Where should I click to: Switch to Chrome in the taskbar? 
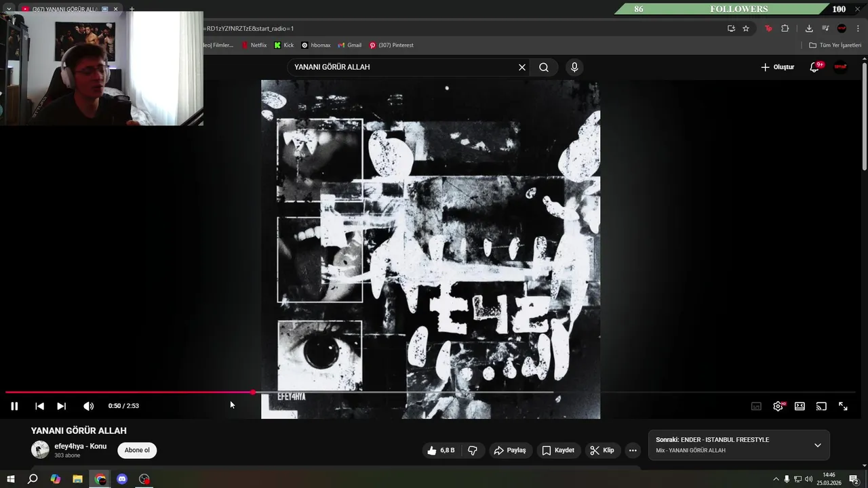click(x=100, y=479)
